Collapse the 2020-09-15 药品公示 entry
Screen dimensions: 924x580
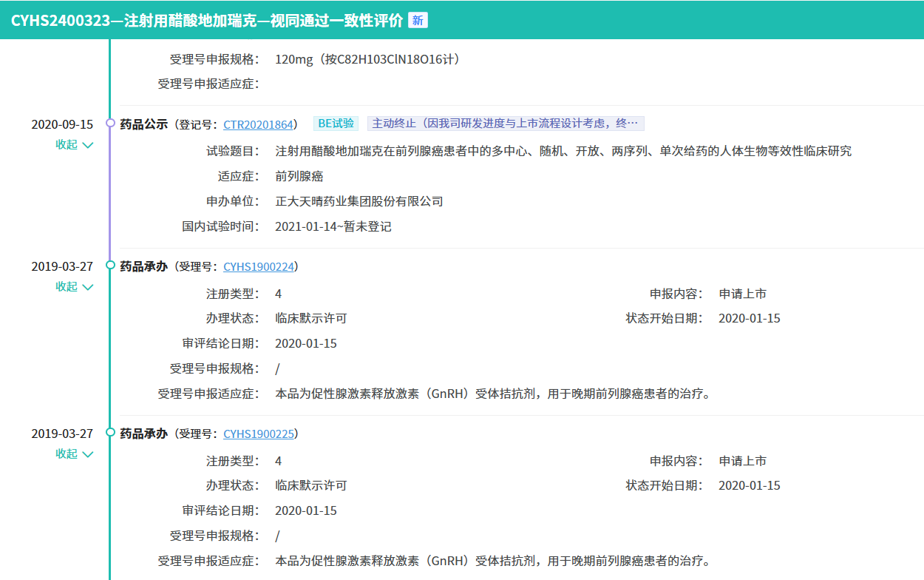74,145
